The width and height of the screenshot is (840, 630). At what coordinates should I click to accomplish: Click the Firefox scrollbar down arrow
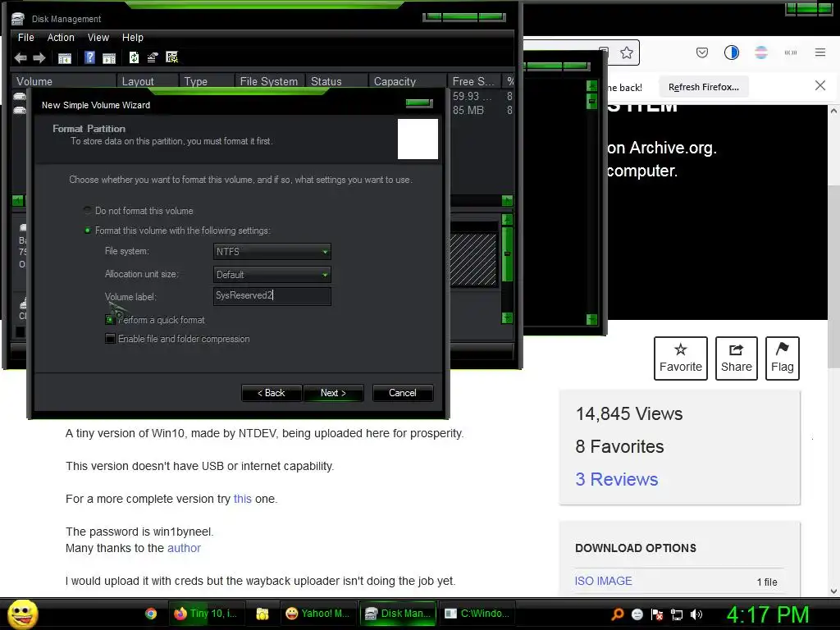point(833,591)
